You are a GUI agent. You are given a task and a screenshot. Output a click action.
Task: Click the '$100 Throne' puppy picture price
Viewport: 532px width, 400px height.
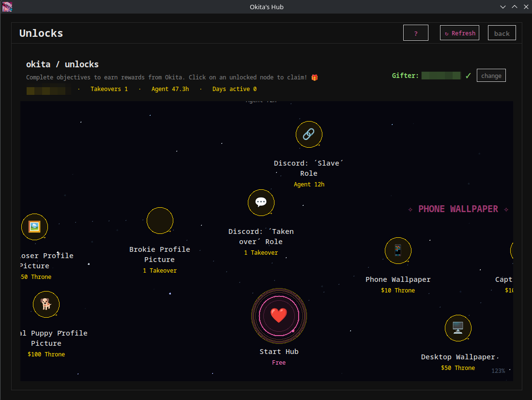46,354
